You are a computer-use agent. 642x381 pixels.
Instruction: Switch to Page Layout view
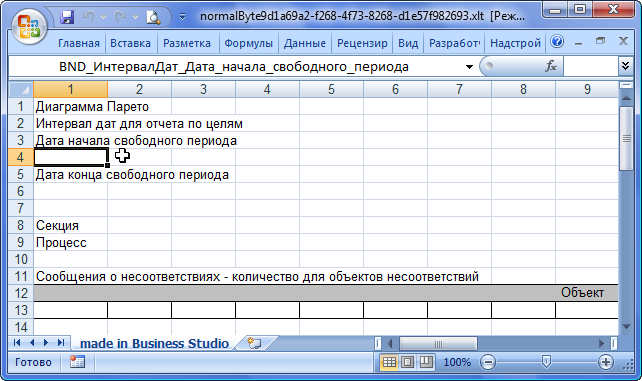(407, 362)
